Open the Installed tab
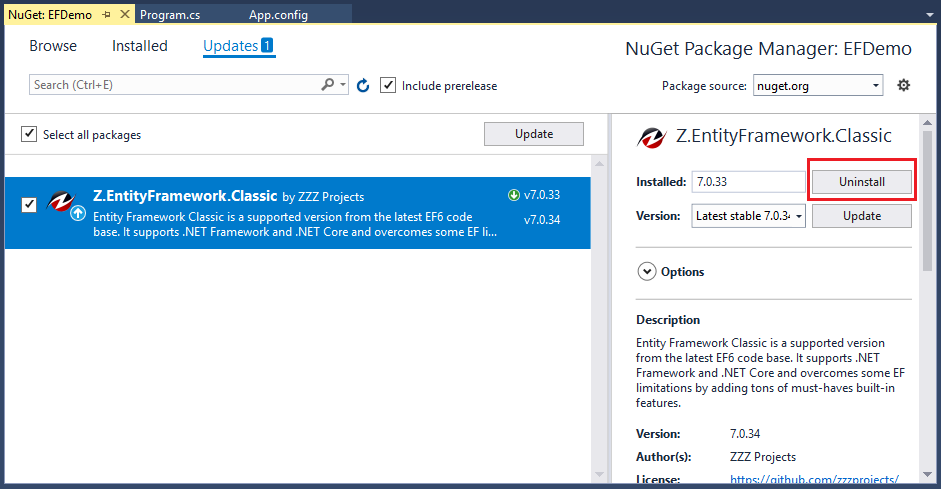The width and height of the screenshot is (941, 489). (x=140, y=46)
